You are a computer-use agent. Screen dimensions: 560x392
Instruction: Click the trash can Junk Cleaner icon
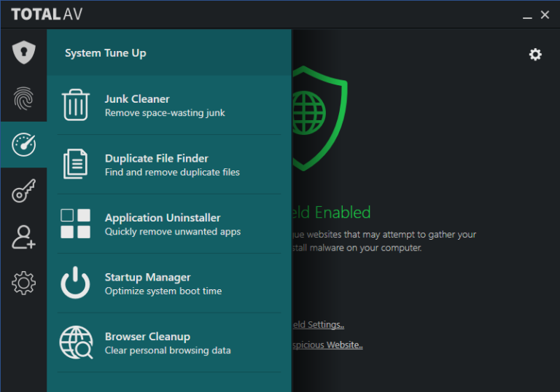(x=76, y=105)
